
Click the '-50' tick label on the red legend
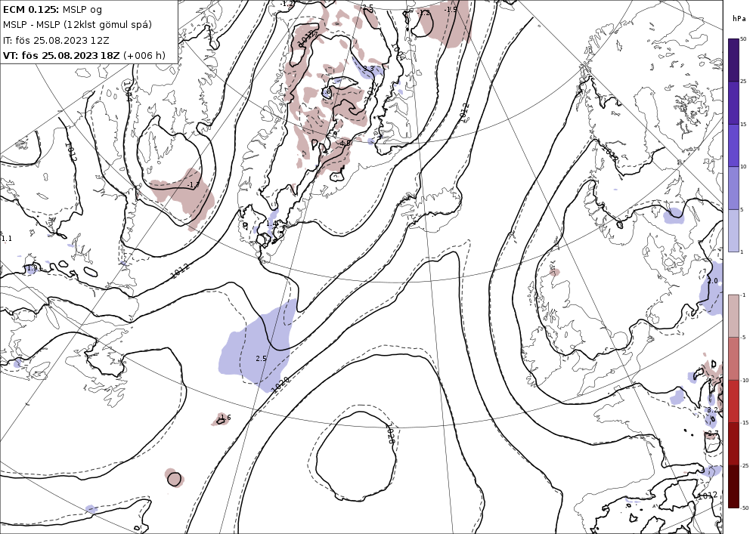[744, 508]
